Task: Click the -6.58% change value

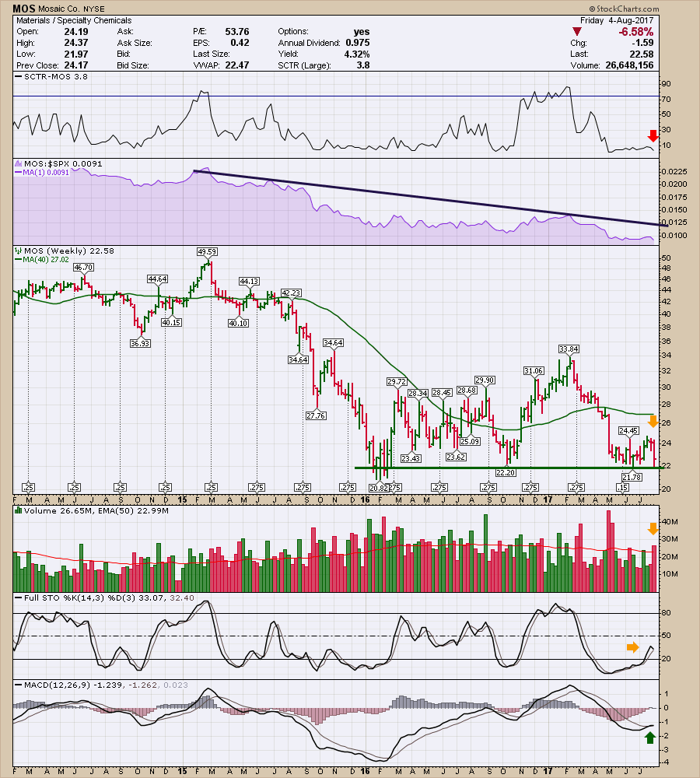Action: point(635,32)
